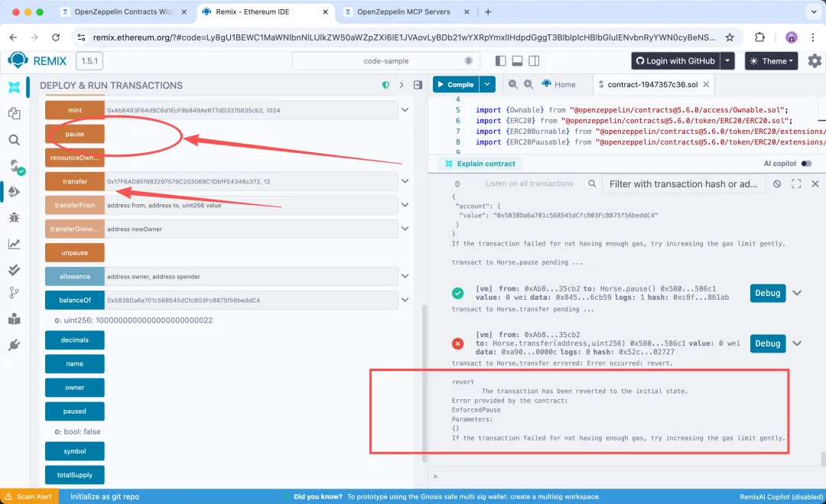The image size is (826, 504).
Task: Clear the terminal with the ban icon
Action: tap(777, 184)
